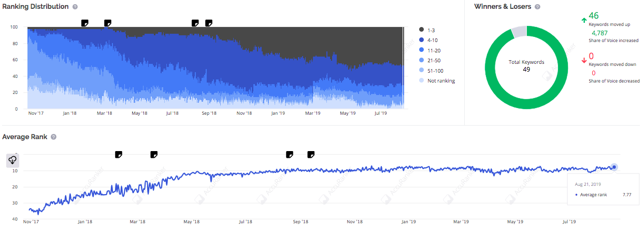644x230 pixels.
Task: Toggle the 21-50 legend series
Action: (x=430, y=60)
